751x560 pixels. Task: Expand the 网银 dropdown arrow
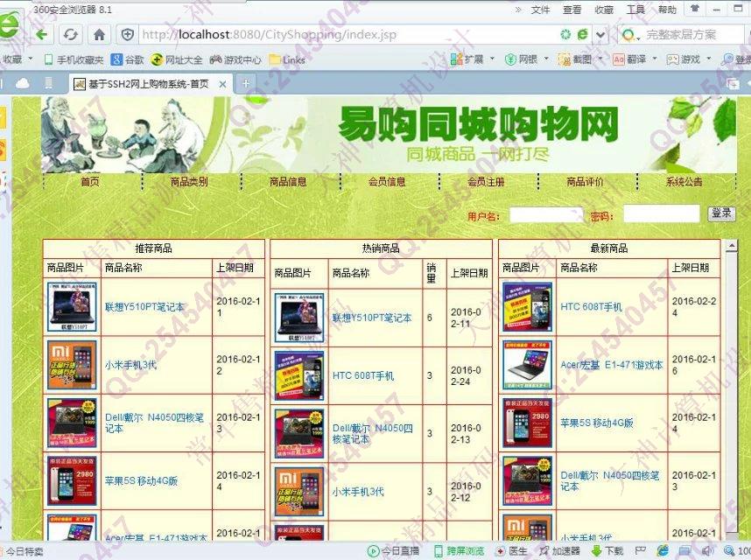pyautogui.click(x=546, y=59)
